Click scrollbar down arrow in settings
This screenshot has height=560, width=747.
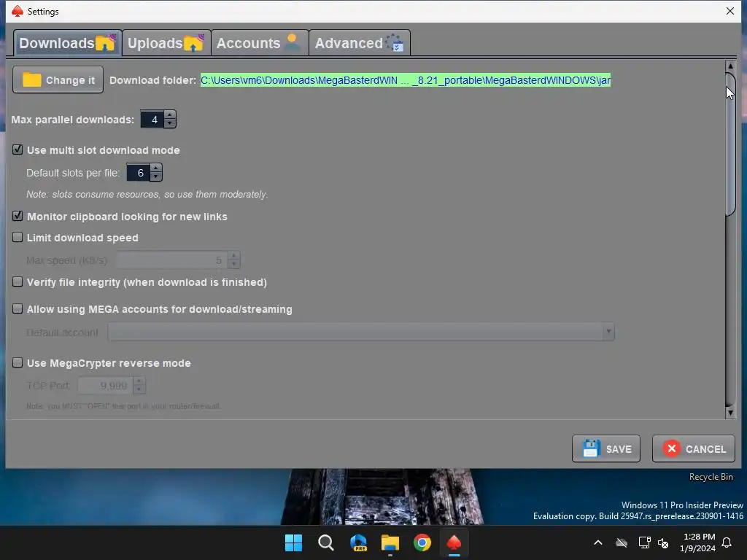coord(730,413)
